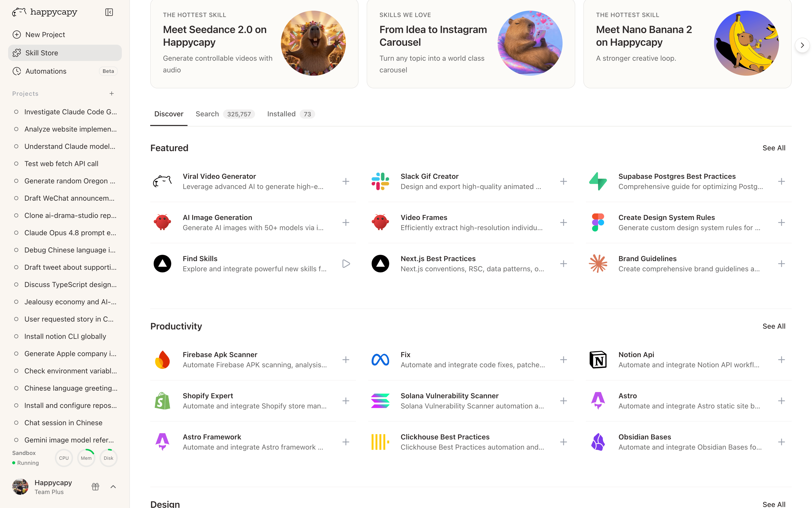Open the Installed tab
This screenshot has height=508, width=812.
291,114
